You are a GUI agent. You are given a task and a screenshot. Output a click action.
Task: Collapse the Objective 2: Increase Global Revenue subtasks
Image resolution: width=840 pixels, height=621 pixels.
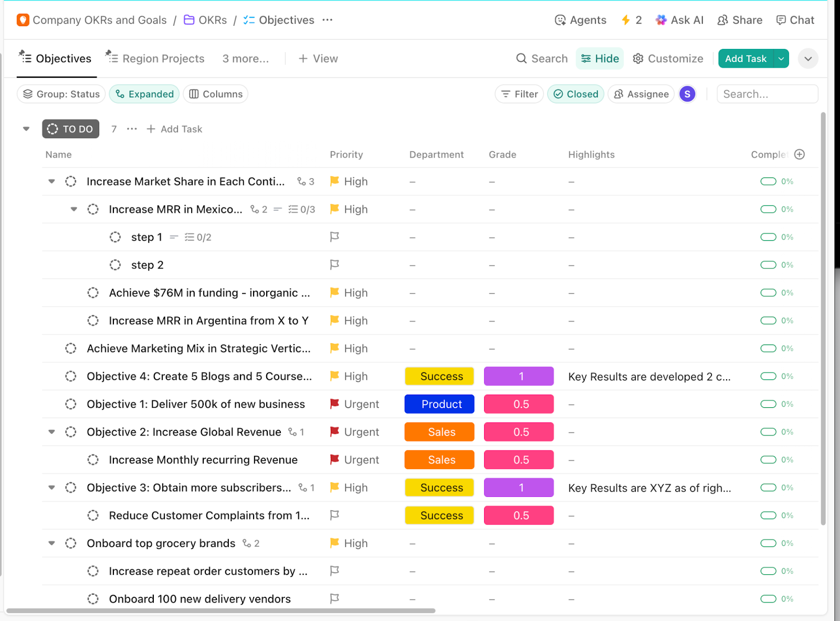click(x=51, y=431)
